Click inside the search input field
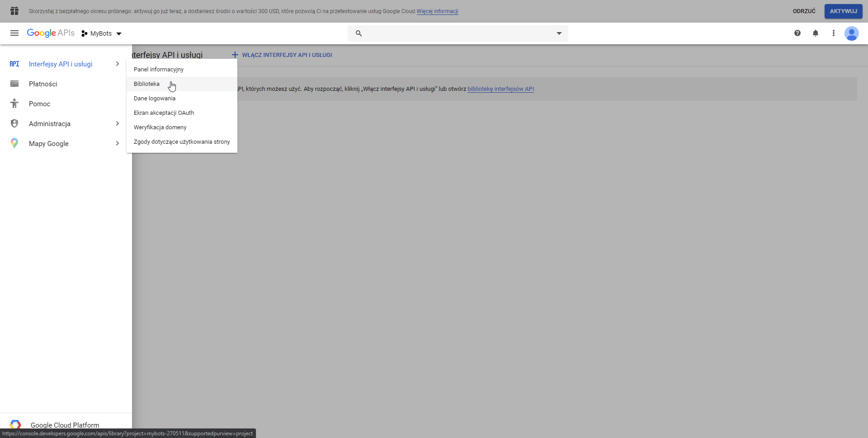Screen dimensions: 868x438 pyautogui.click(x=458, y=33)
